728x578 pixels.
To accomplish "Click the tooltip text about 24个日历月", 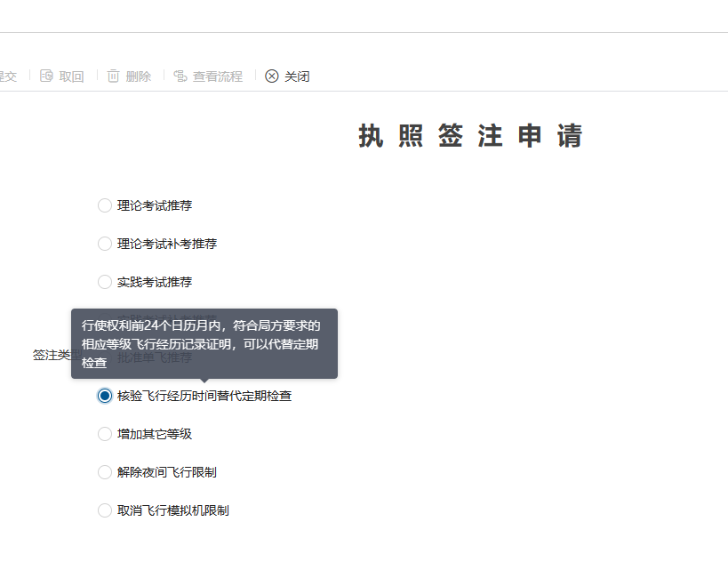I will (x=201, y=344).
